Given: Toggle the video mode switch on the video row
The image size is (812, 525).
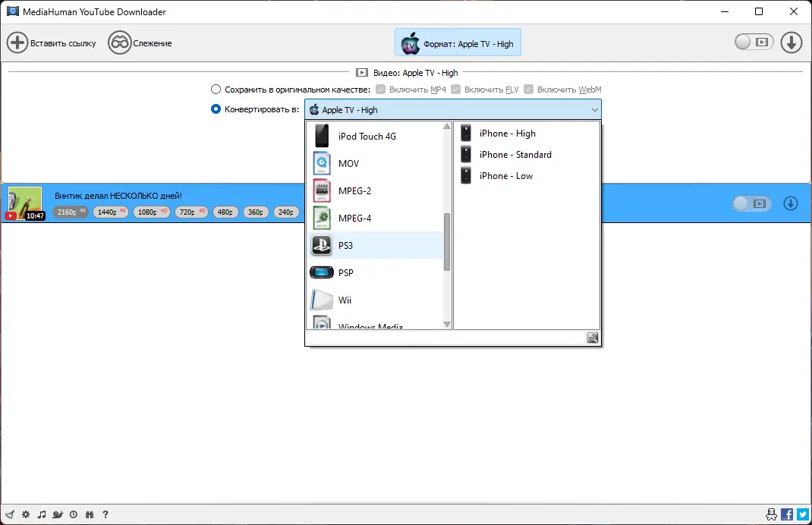Looking at the screenshot, I should (x=751, y=203).
